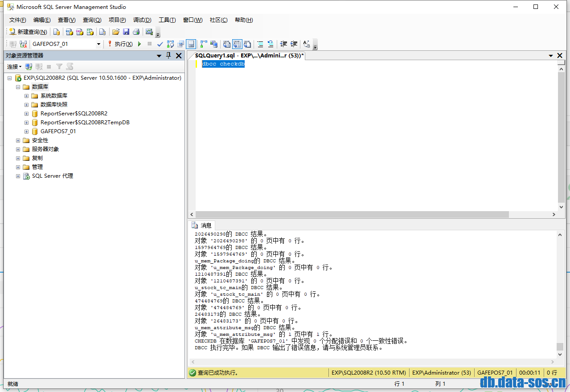Close the Object Explorer panel

click(179, 56)
